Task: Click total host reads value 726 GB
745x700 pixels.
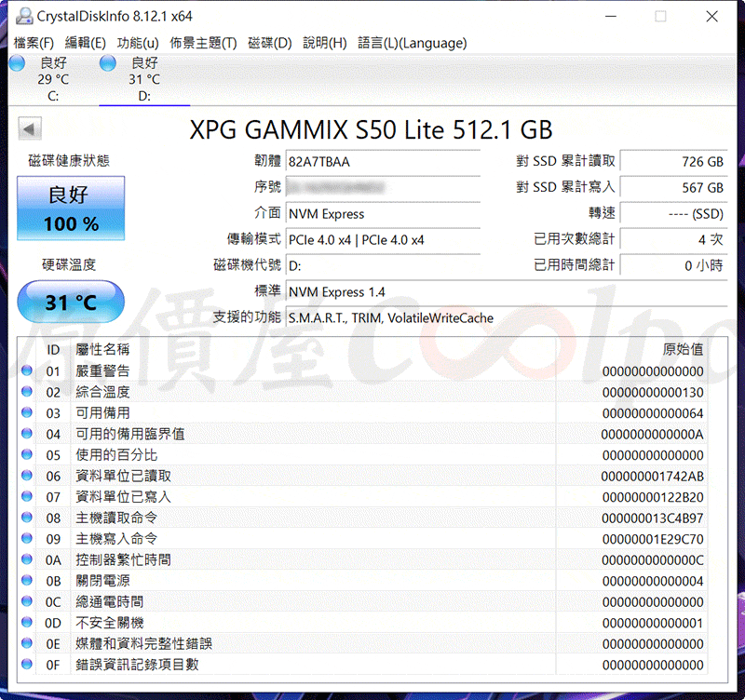Action: click(673, 161)
